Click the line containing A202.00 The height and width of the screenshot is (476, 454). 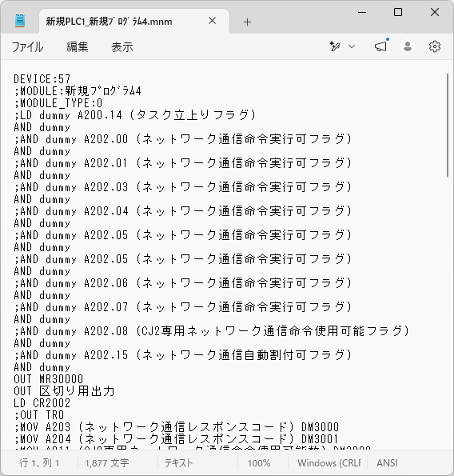(x=183, y=139)
